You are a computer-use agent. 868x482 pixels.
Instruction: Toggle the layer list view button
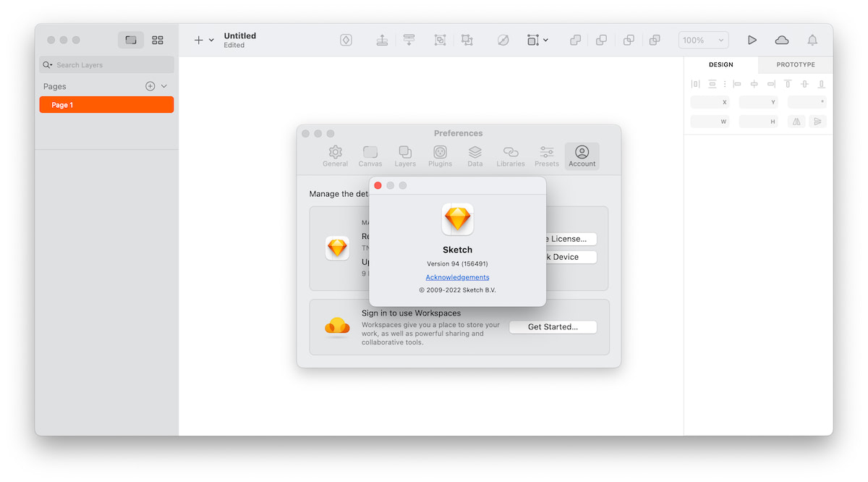tap(131, 41)
